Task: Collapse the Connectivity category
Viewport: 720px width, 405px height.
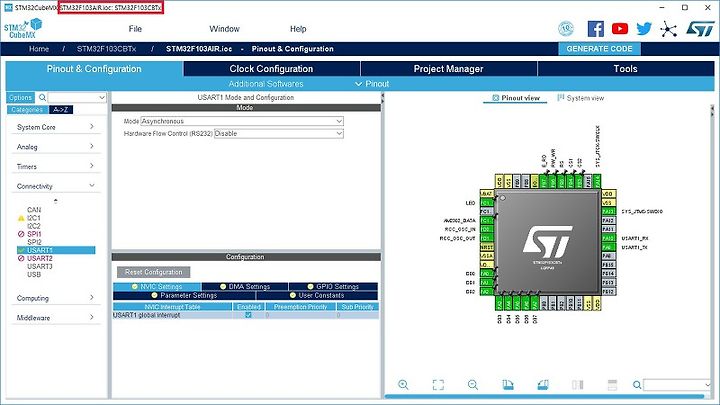Action: 55,186
